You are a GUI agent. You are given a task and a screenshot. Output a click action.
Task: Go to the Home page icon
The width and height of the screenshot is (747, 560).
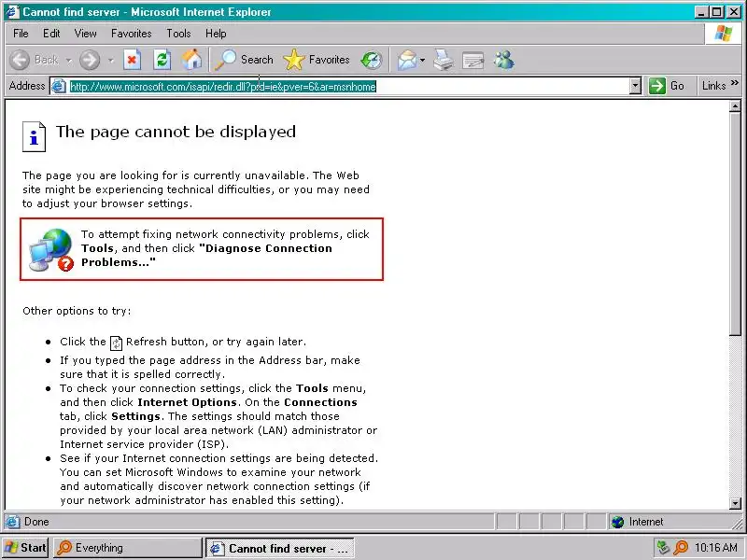pos(192,60)
